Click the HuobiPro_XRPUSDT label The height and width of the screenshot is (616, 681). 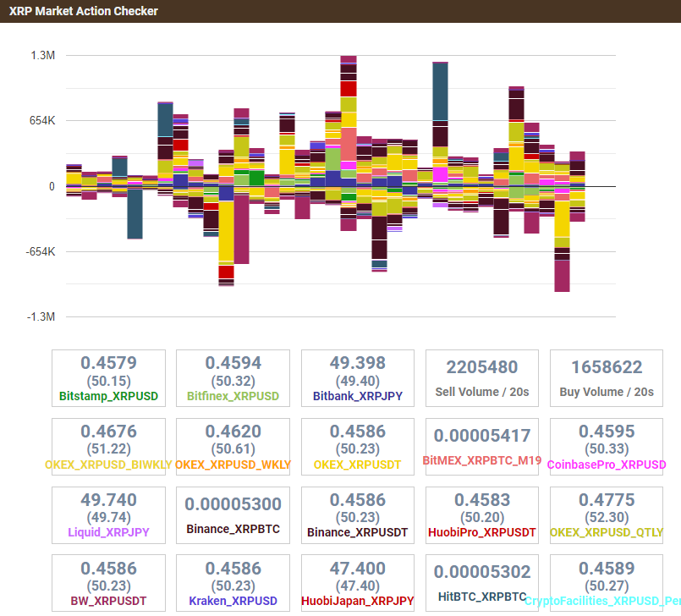pyautogui.click(x=482, y=532)
